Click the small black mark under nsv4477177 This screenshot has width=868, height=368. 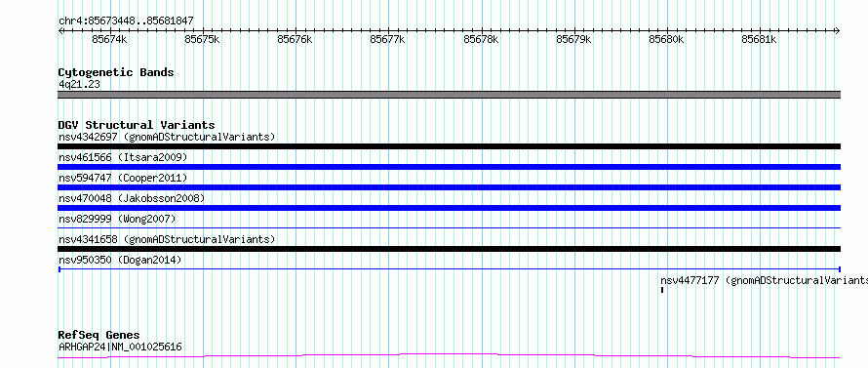(662, 290)
